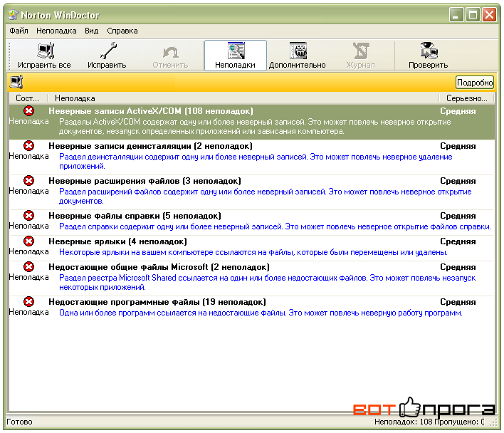Minimize the Norton WinDoctor window
This screenshot has height=433, width=504.
click(x=456, y=15)
